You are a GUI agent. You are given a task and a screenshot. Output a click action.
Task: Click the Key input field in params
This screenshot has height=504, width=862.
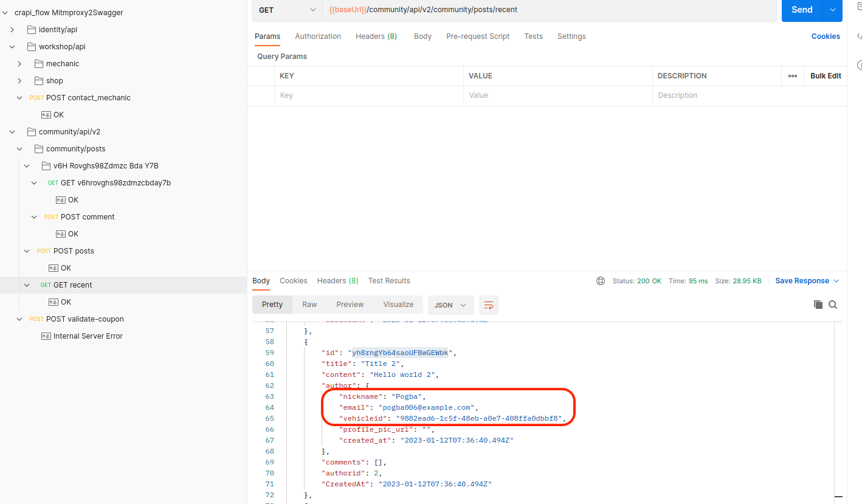368,95
